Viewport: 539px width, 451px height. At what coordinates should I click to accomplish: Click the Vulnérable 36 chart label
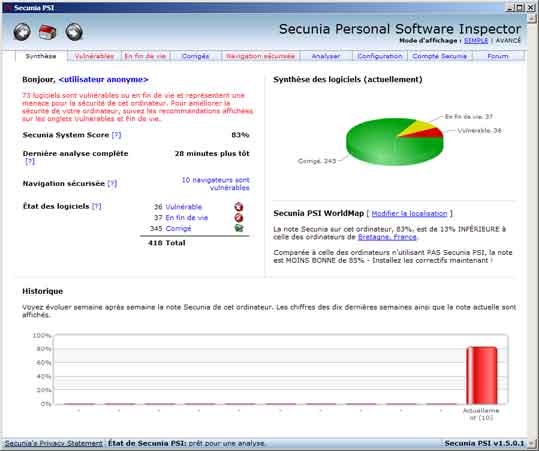pos(479,131)
